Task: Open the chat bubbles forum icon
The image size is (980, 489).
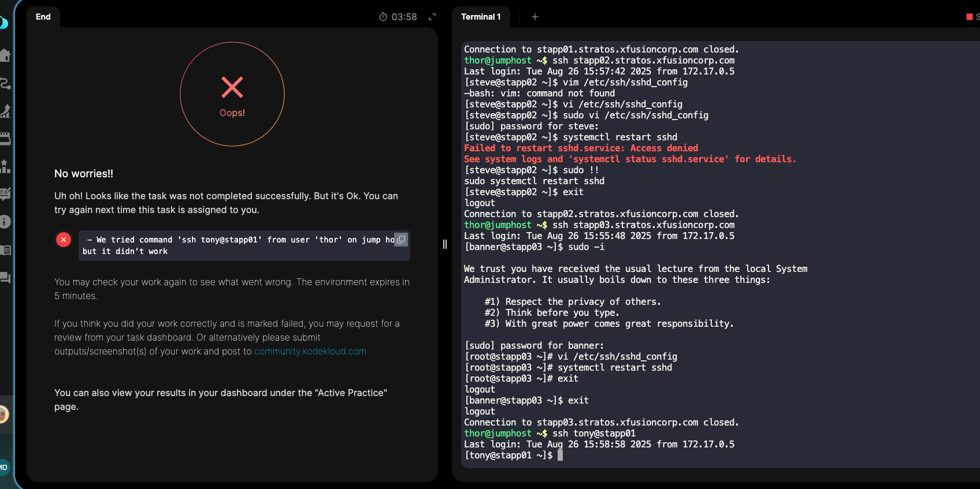Action: (x=5, y=278)
